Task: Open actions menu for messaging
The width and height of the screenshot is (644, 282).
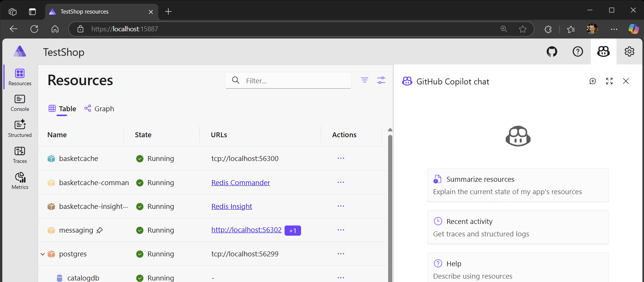Action: (341, 230)
